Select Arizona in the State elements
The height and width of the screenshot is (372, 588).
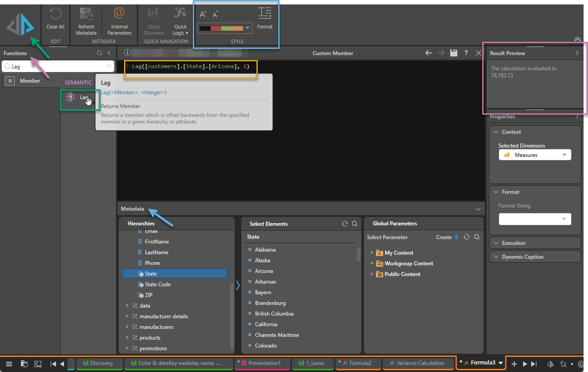[264, 271]
